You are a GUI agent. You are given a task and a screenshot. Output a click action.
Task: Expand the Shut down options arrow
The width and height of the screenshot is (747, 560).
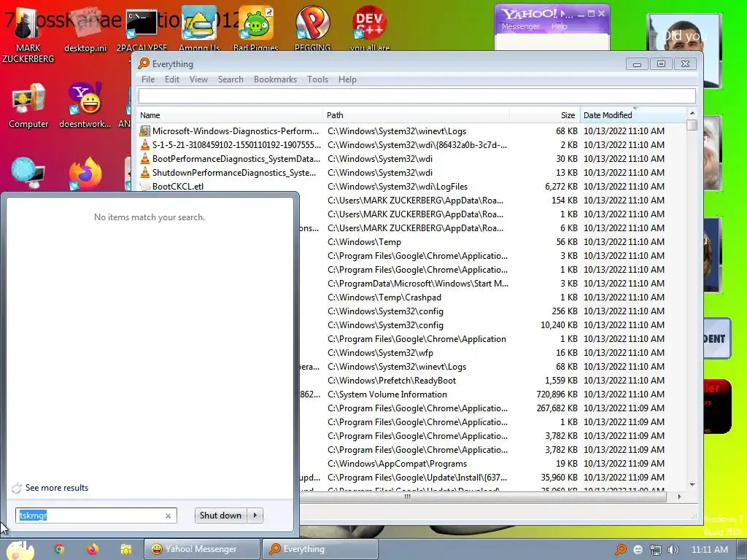pos(255,516)
